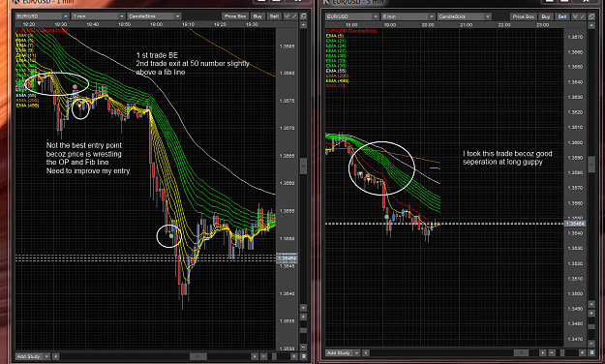
Task: Click white EMA (55) legend in 5 min chart
Action: pos(336,71)
